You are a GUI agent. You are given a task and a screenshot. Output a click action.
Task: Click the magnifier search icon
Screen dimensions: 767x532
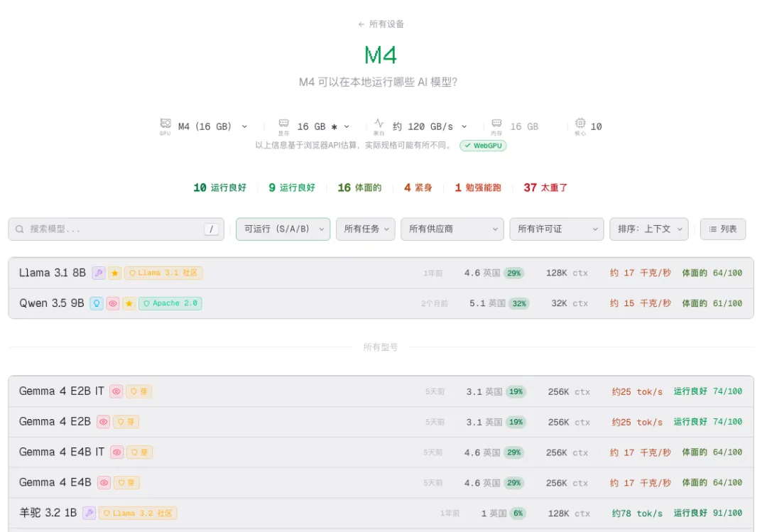point(20,229)
